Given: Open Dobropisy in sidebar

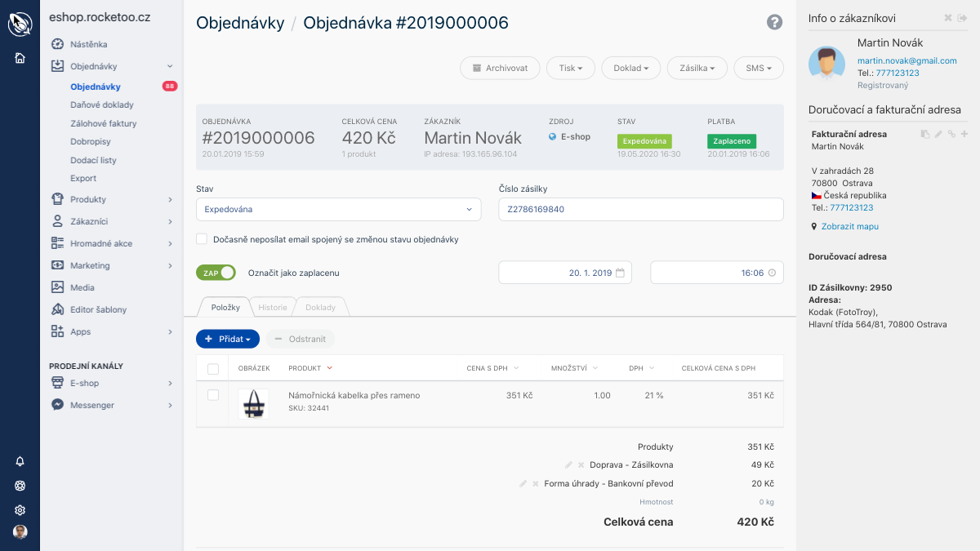Looking at the screenshot, I should [91, 141].
